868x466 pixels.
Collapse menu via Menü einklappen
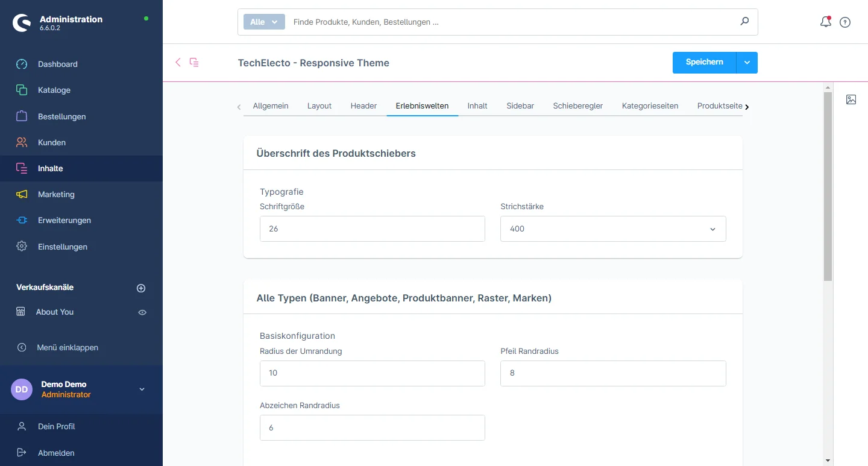67,347
